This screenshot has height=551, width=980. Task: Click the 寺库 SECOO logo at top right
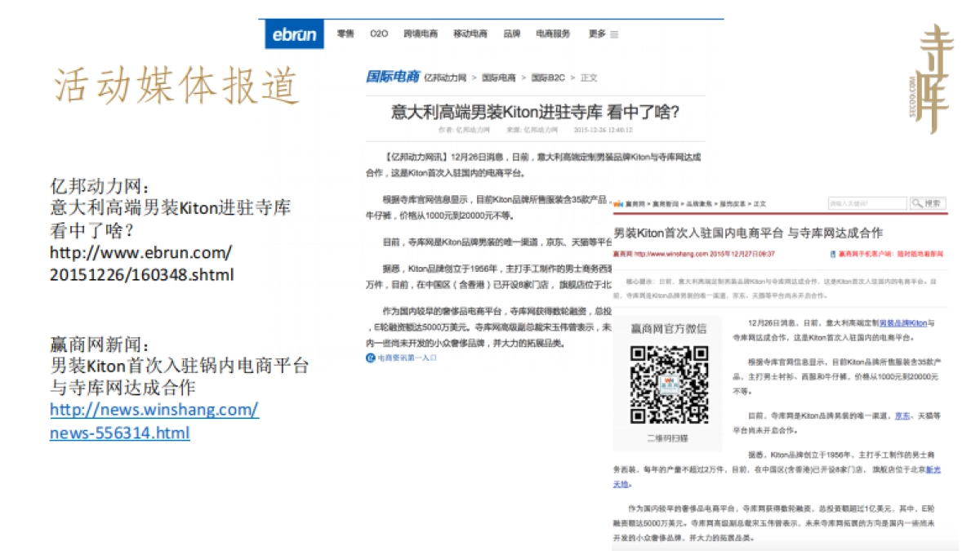[932, 79]
